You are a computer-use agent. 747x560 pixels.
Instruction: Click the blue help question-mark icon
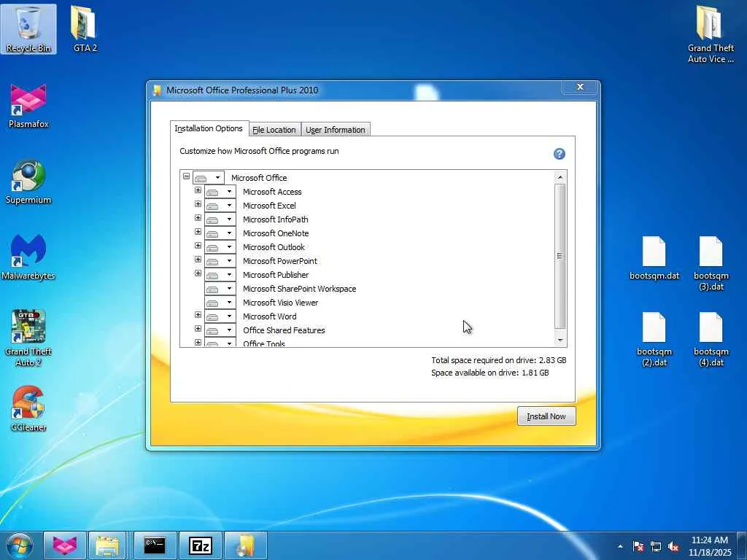pos(560,154)
